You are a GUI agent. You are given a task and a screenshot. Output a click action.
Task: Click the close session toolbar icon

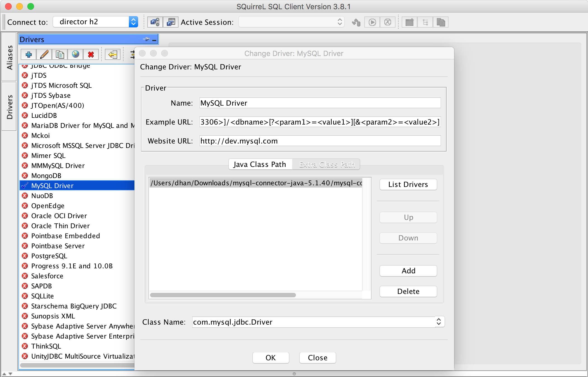pyautogui.click(x=388, y=22)
